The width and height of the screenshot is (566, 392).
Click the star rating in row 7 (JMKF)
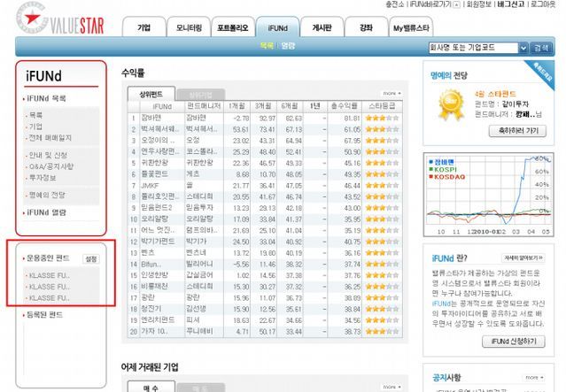[382, 185]
